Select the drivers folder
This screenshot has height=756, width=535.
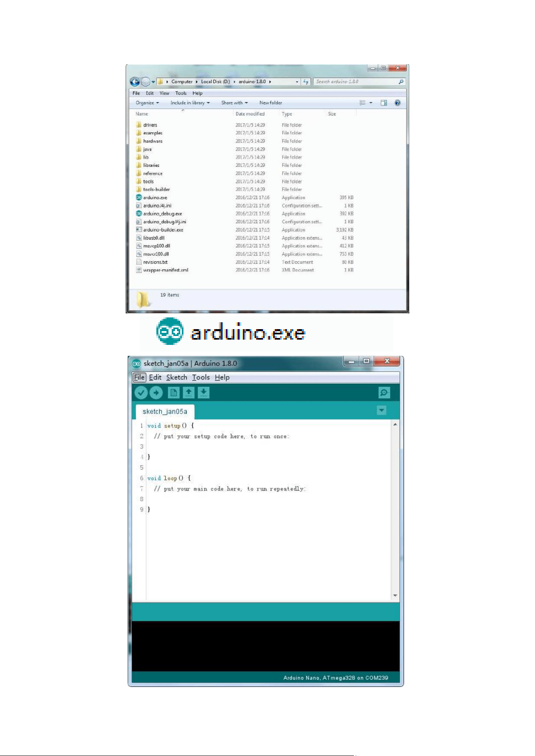pos(150,125)
